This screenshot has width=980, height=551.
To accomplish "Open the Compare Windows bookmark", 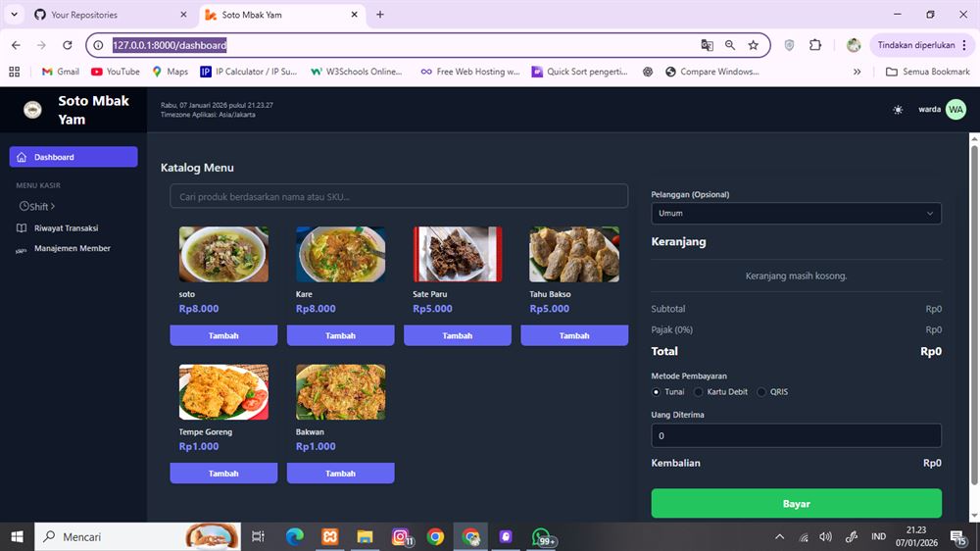I will [x=712, y=72].
